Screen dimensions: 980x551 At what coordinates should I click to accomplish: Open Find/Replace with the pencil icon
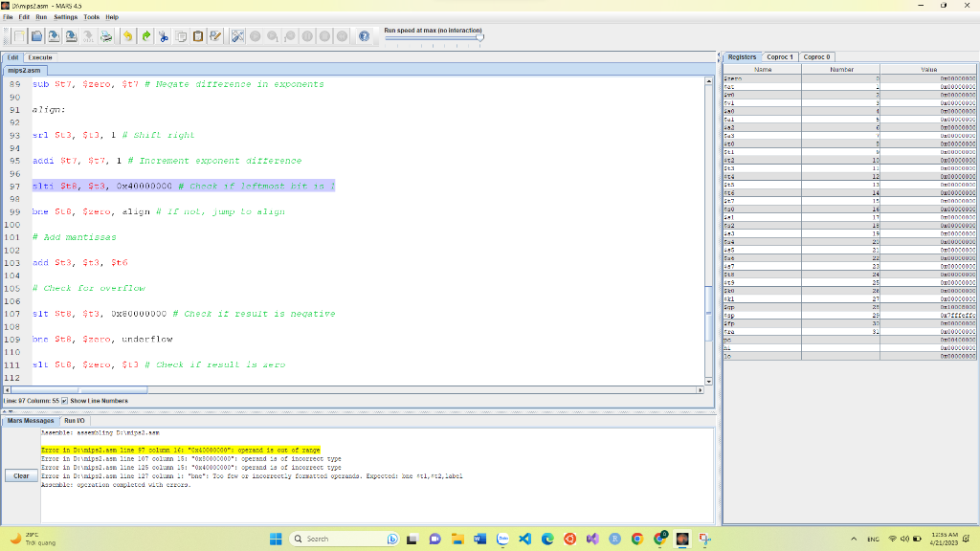click(x=215, y=36)
